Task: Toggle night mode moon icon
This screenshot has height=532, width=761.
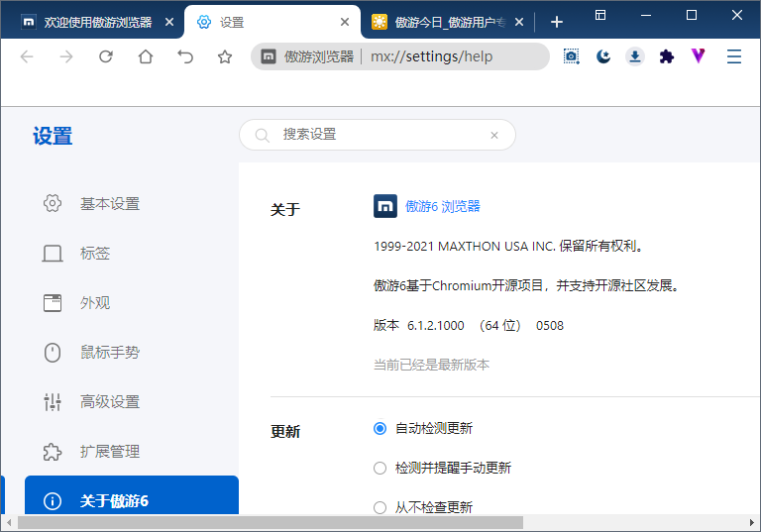Action: tap(603, 56)
